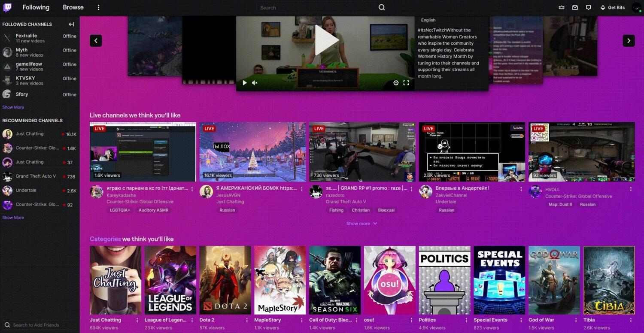
Task: Open the video player settings gear
Action: (x=395, y=82)
